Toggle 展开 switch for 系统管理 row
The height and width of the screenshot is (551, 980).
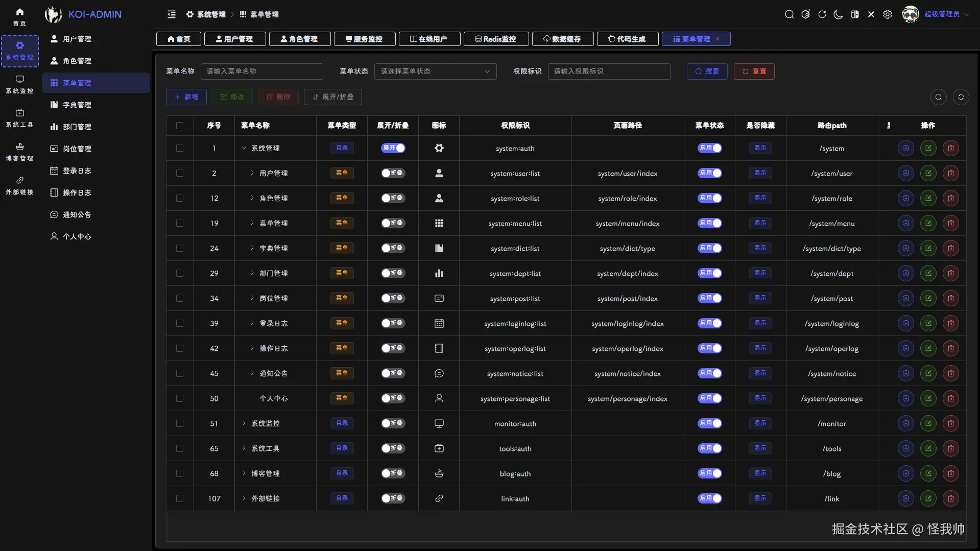tap(393, 148)
